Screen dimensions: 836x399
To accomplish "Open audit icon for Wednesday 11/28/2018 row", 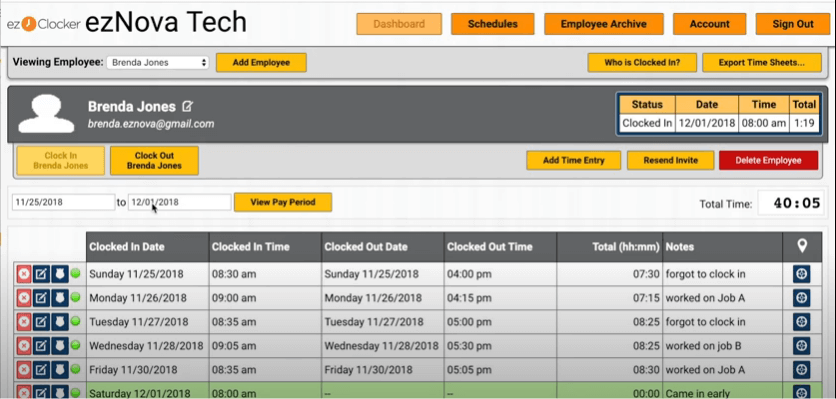I will 60,346.
